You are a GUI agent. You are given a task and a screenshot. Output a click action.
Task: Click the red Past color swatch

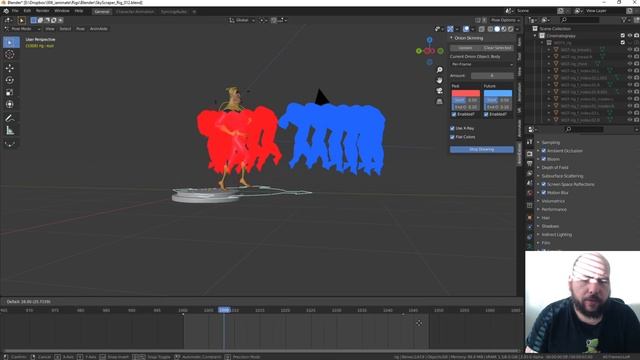[x=466, y=93]
